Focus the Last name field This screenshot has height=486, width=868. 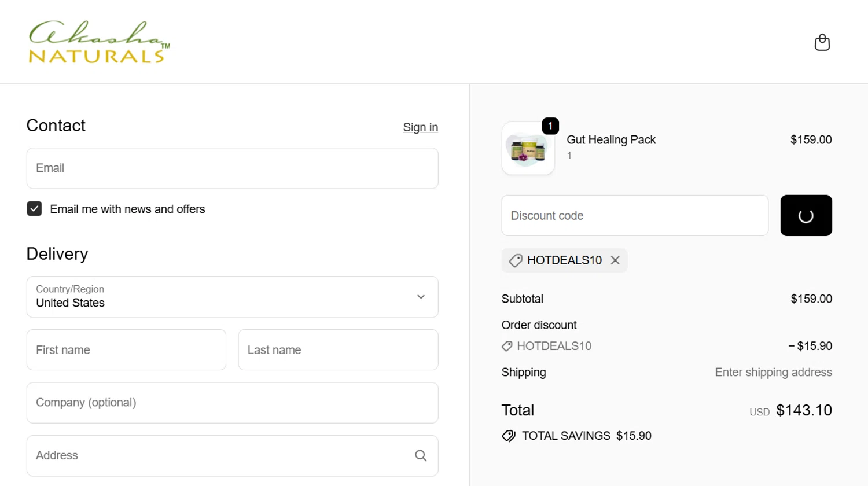[338, 350]
